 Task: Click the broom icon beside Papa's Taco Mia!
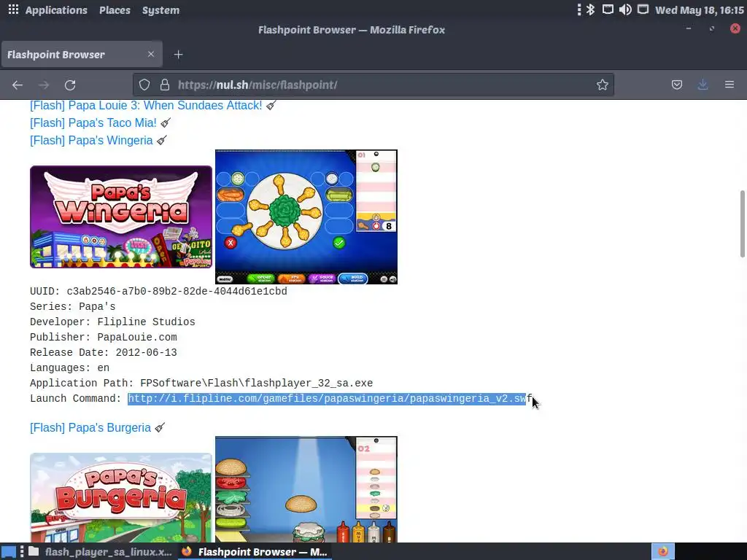point(166,122)
